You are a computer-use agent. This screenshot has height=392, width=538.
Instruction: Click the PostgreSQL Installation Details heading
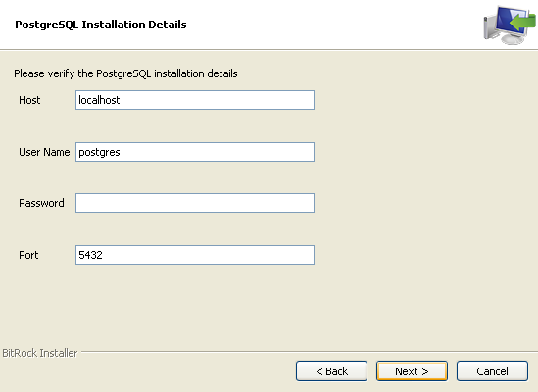click(x=101, y=24)
